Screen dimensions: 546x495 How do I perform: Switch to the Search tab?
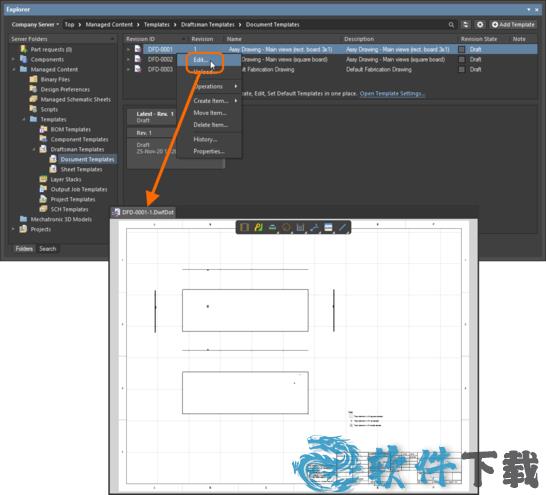pyautogui.click(x=48, y=249)
